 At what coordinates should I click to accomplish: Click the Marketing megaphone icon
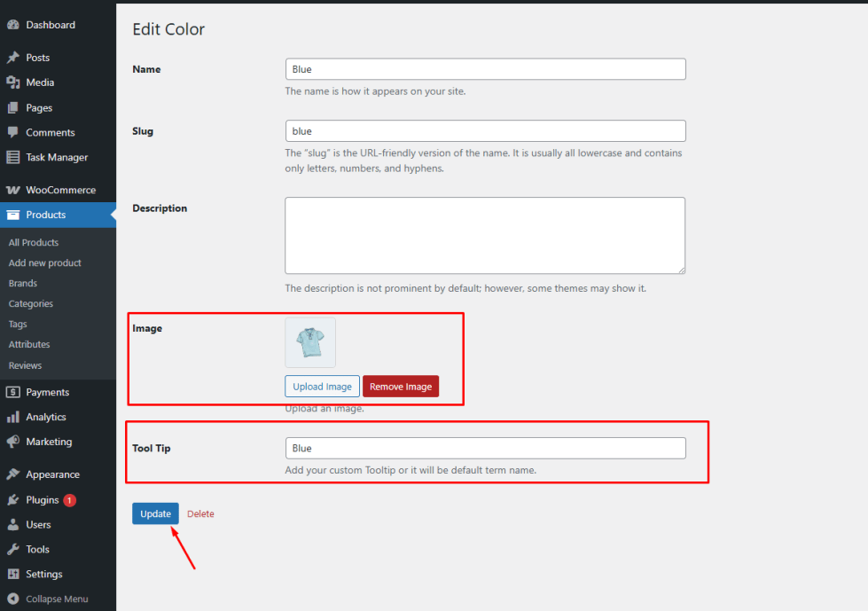pos(13,442)
